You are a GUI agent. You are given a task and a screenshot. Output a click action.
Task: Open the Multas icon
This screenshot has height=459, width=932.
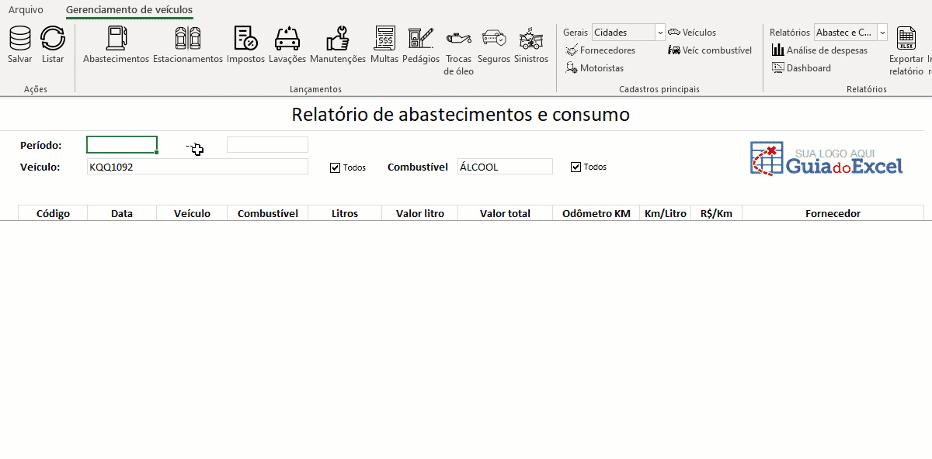[x=384, y=39]
